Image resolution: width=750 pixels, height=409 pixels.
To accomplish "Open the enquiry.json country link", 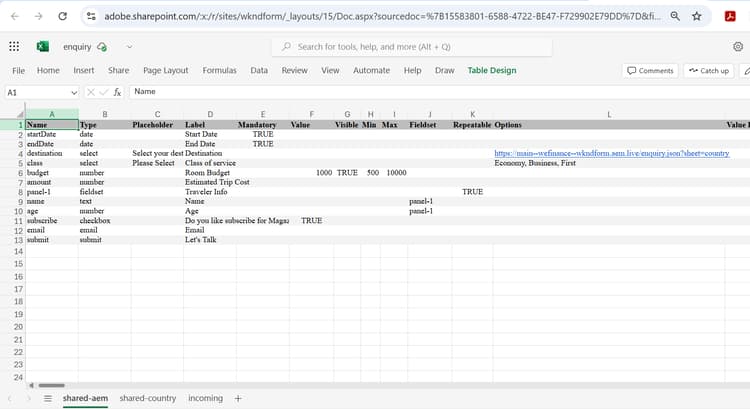I will (x=612, y=153).
